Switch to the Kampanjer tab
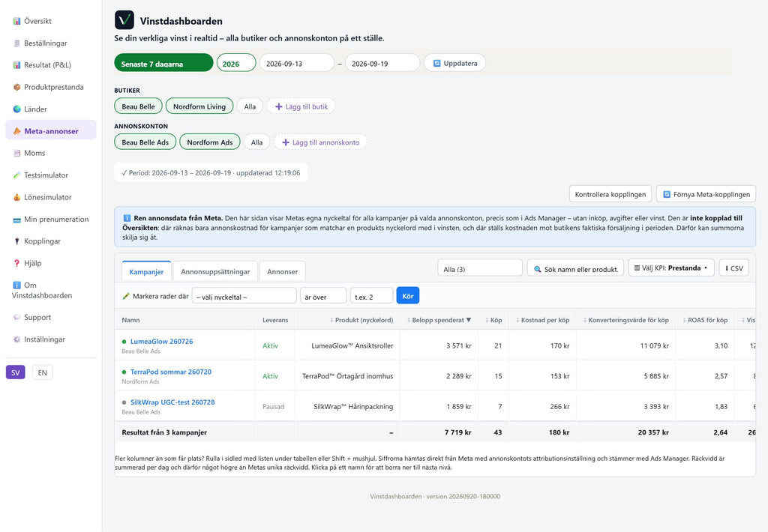The width and height of the screenshot is (768, 532). click(146, 271)
